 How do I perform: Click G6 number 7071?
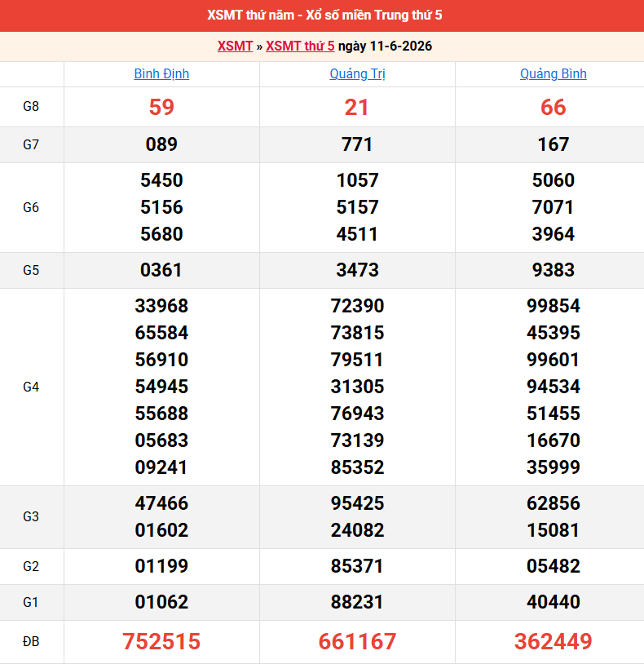click(x=553, y=207)
